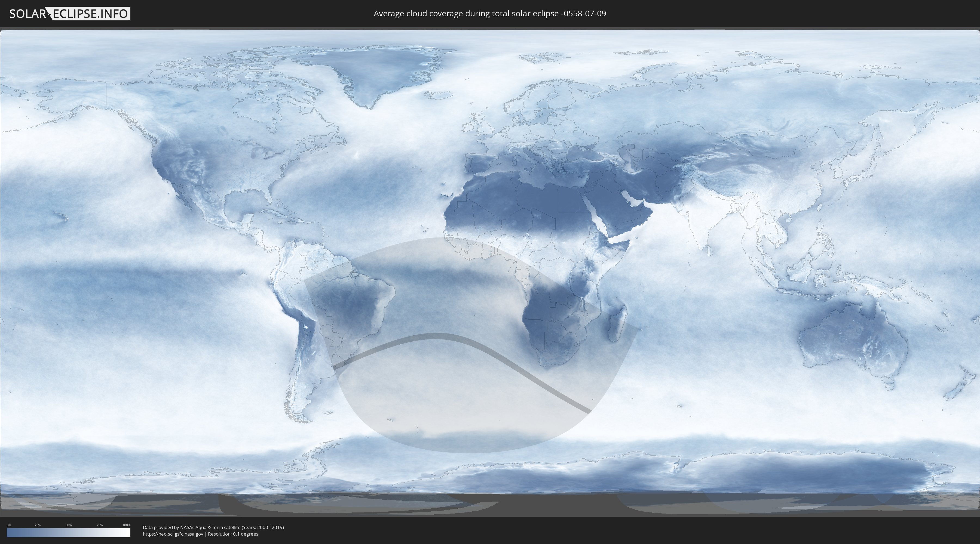
Task: Click the NASA Aqua & Terra data credit
Action: point(213,527)
